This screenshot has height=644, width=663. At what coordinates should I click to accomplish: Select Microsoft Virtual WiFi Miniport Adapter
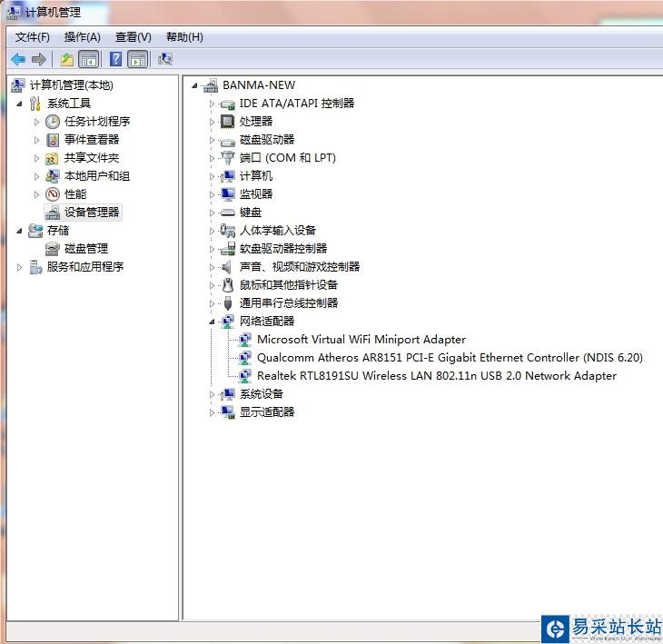point(361,340)
